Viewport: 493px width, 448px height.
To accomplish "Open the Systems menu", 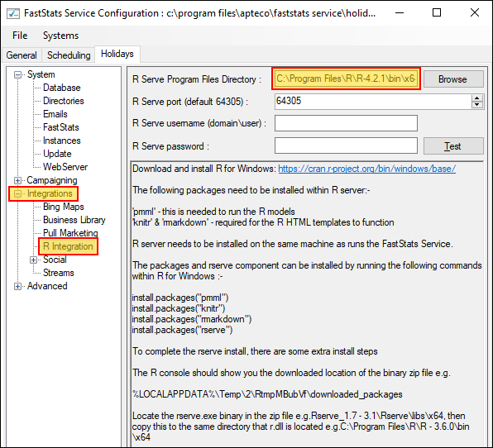I will pyautogui.click(x=60, y=36).
